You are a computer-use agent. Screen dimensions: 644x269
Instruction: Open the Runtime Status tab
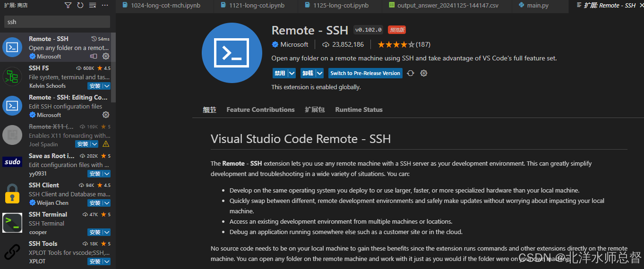click(359, 109)
